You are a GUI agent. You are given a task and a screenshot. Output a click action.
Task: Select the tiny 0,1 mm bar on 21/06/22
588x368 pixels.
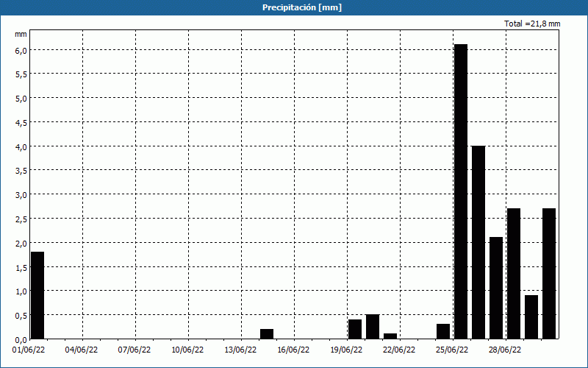tap(390, 336)
